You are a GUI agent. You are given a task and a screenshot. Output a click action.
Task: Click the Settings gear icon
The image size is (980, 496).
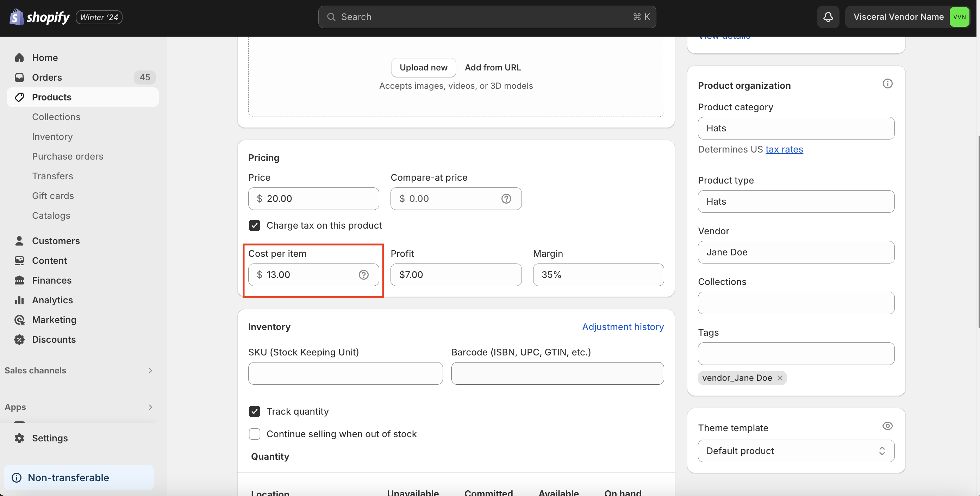(x=19, y=438)
